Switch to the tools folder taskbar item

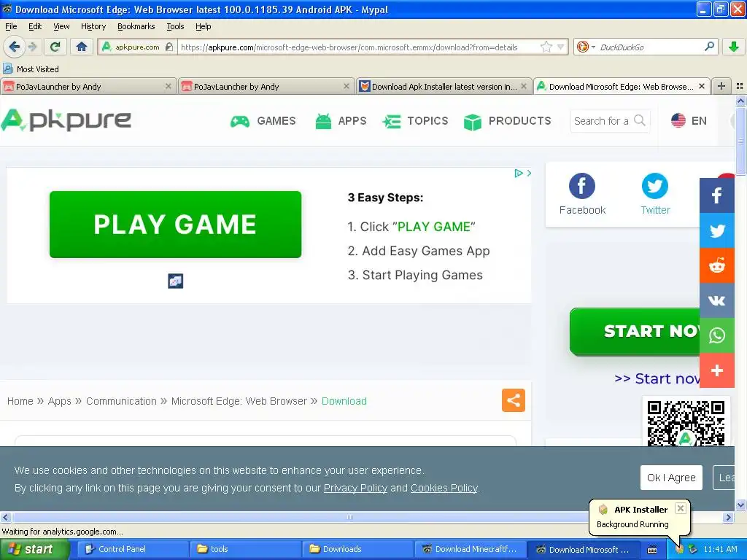point(245,550)
